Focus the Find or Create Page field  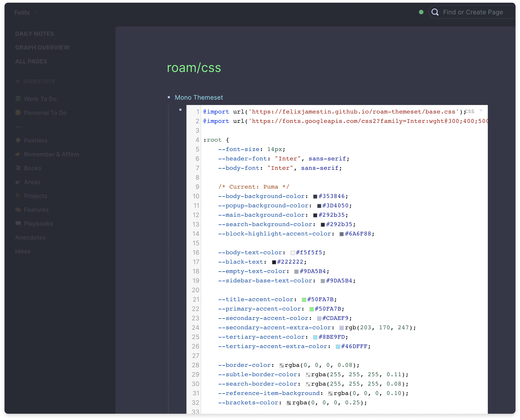tap(473, 12)
